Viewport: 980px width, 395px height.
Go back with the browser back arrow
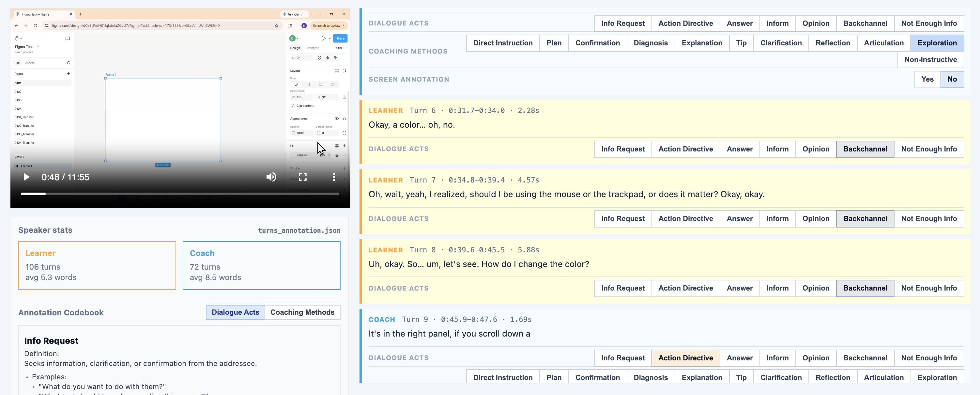16,25
